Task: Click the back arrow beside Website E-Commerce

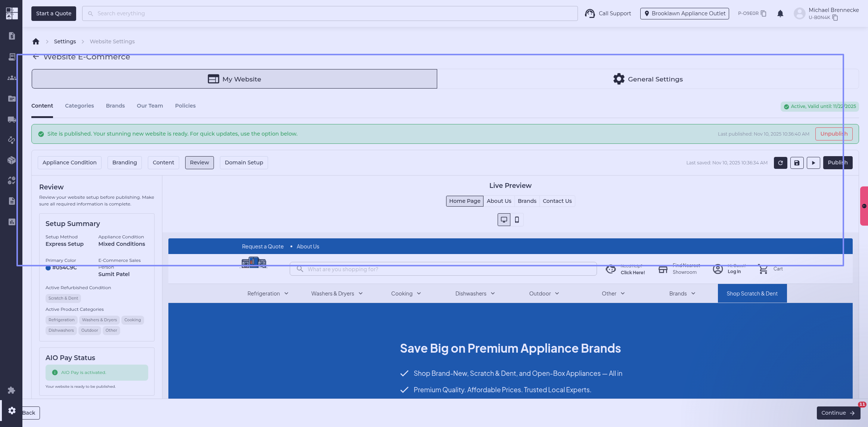Action: [x=36, y=57]
